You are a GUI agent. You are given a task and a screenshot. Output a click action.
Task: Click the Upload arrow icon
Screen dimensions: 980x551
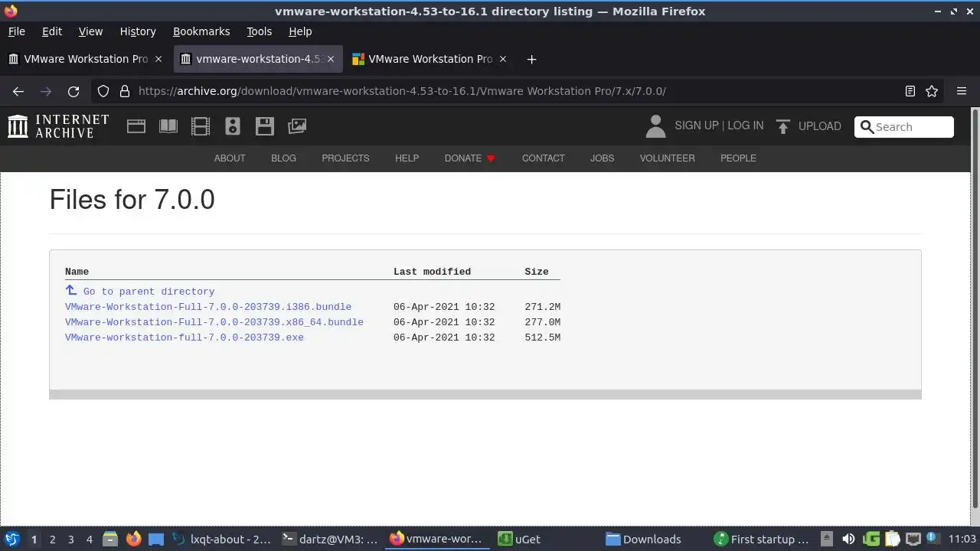tap(782, 126)
